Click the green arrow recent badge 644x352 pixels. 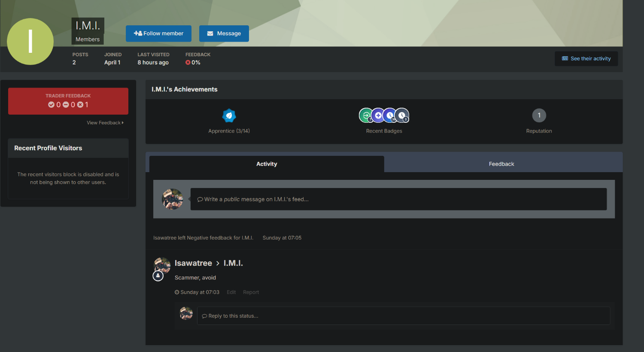(365, 115)
